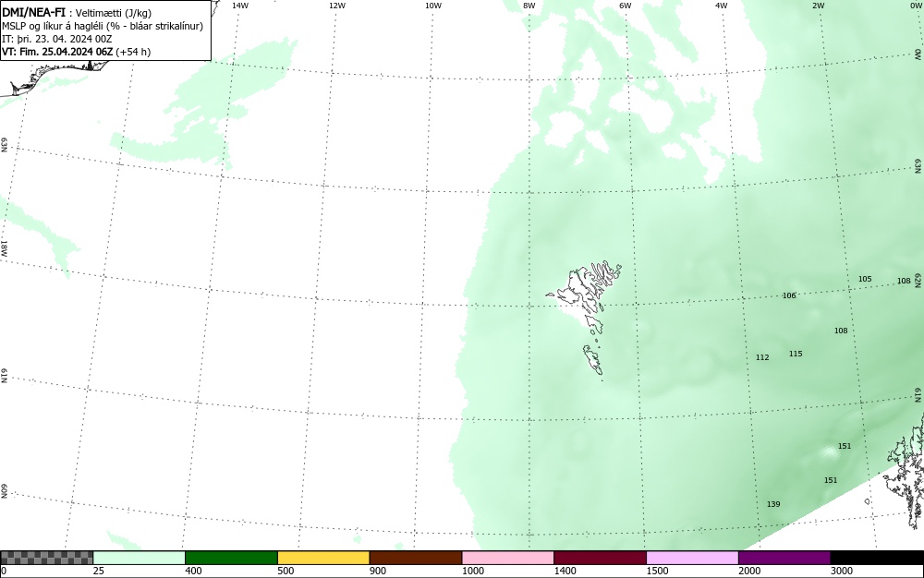Click the VT: Fim. 25.04.2024 06Z line
The width and height of the screenshot is (924, 578).
tap(76, 52)
